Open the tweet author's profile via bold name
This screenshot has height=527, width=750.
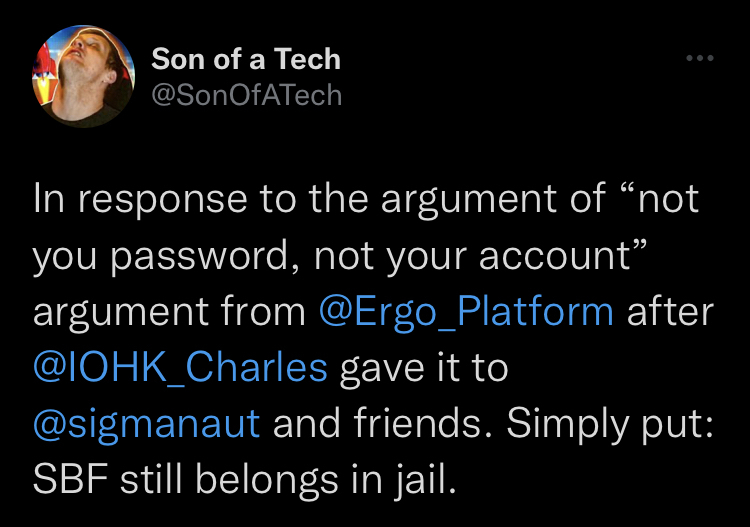click(x=246, y=59)
